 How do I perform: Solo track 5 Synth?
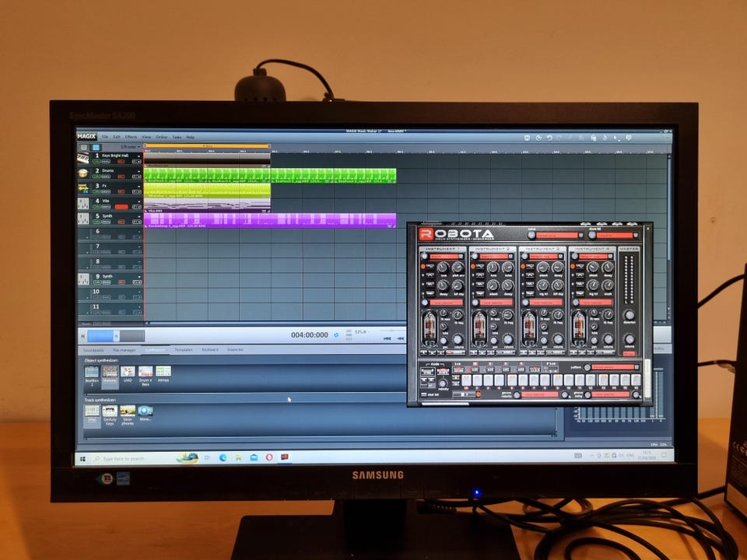click(x=96, y=222)
